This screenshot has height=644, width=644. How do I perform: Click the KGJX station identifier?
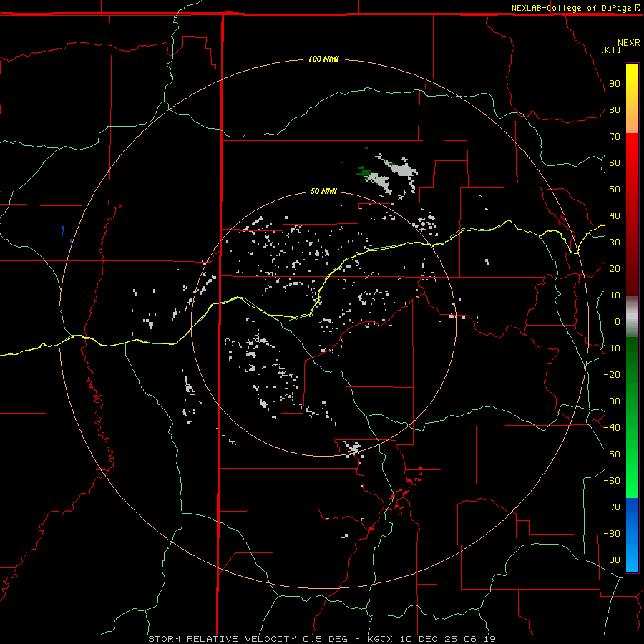(380, 639)
